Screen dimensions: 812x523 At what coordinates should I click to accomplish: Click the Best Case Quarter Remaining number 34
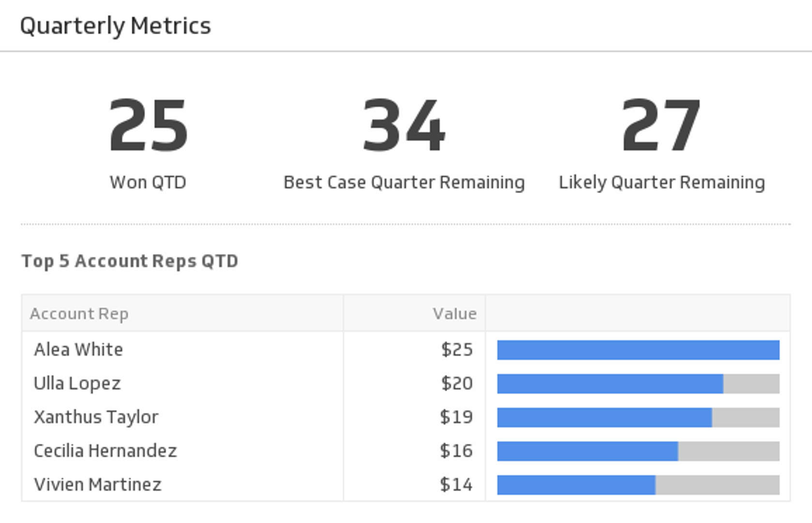[x=404, y=125]
